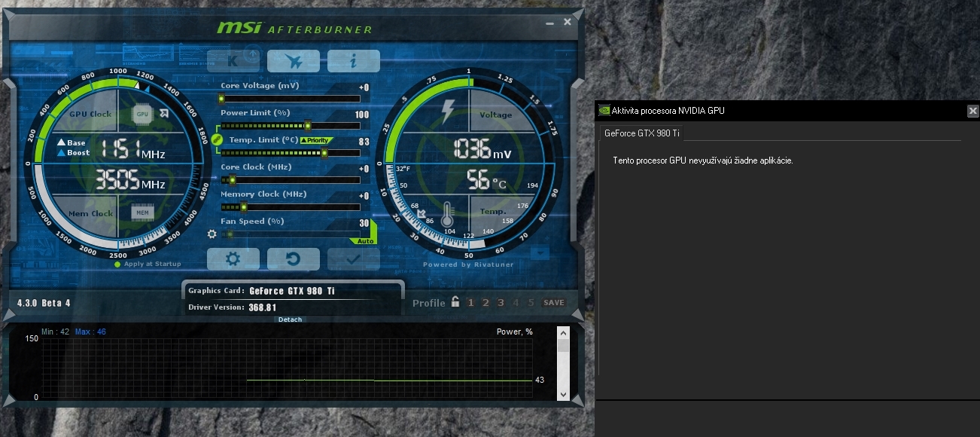Click the monitoring graph scrollbar thumb

click(x=563, y=346)
